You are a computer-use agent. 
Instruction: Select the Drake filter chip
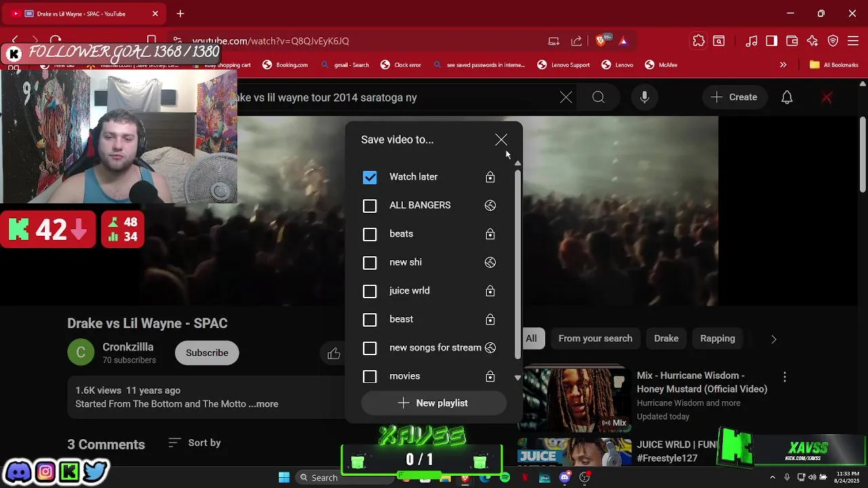666,338
